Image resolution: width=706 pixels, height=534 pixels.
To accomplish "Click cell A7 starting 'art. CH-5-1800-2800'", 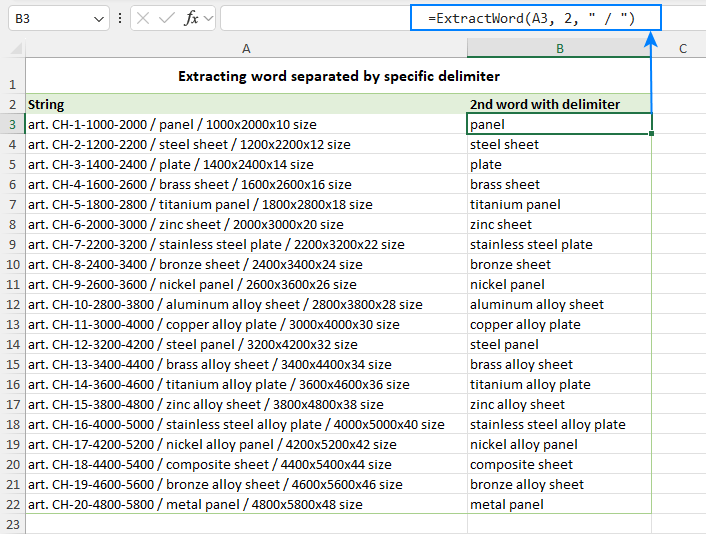I will point(246,204).
